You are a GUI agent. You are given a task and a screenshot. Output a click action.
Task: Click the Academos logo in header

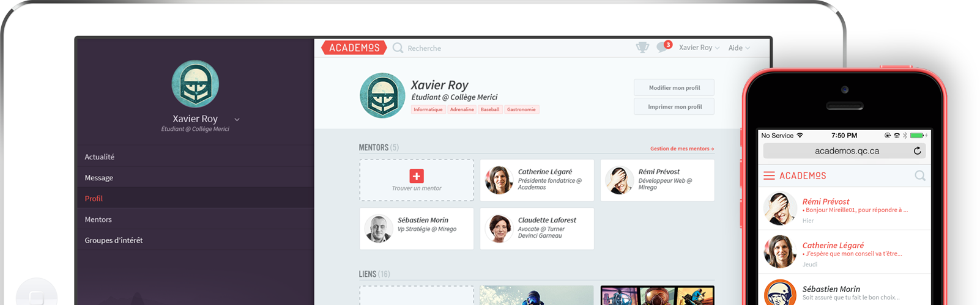(x=354, y=48)
